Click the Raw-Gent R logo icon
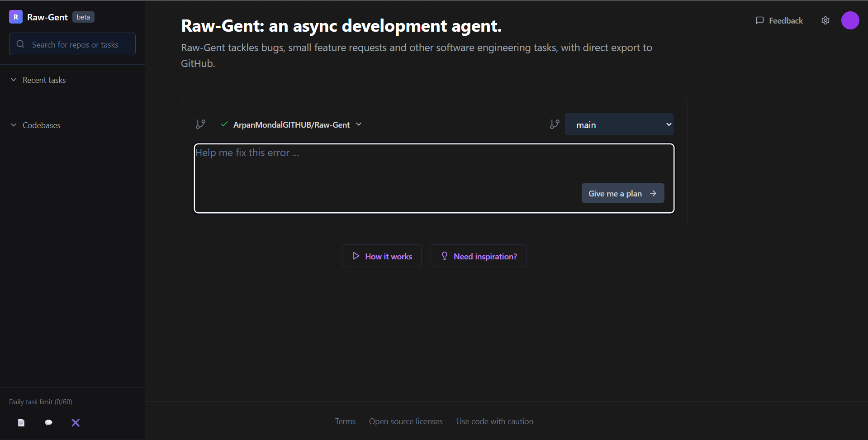The width and height of the screenshot is (868, 440). pyautogui.click(x=16, y=17)
